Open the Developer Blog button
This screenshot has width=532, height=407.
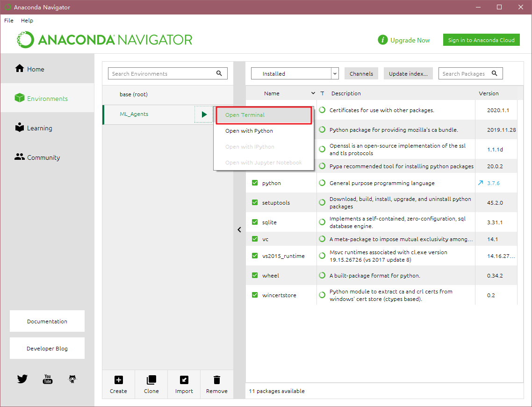(47, 348)
